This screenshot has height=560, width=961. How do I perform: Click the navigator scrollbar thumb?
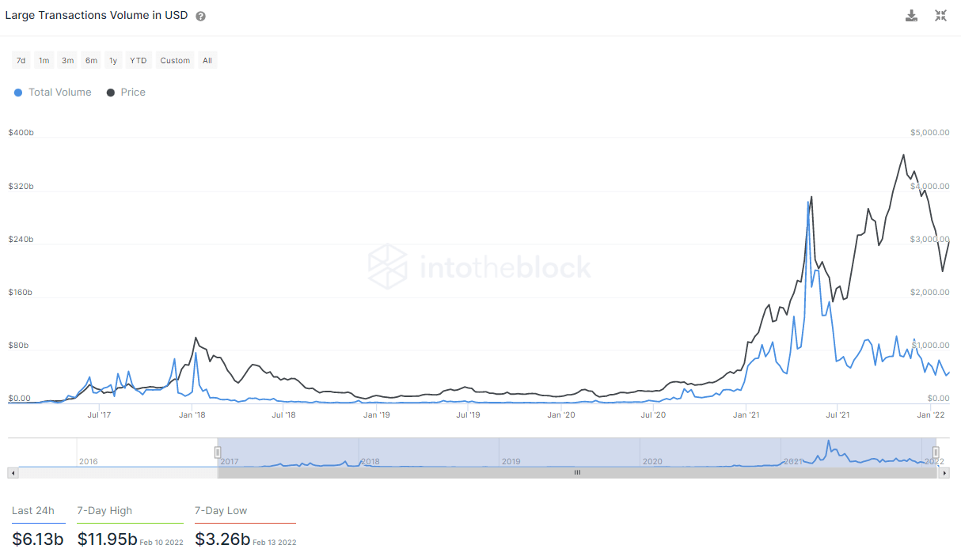pos(576,472)
